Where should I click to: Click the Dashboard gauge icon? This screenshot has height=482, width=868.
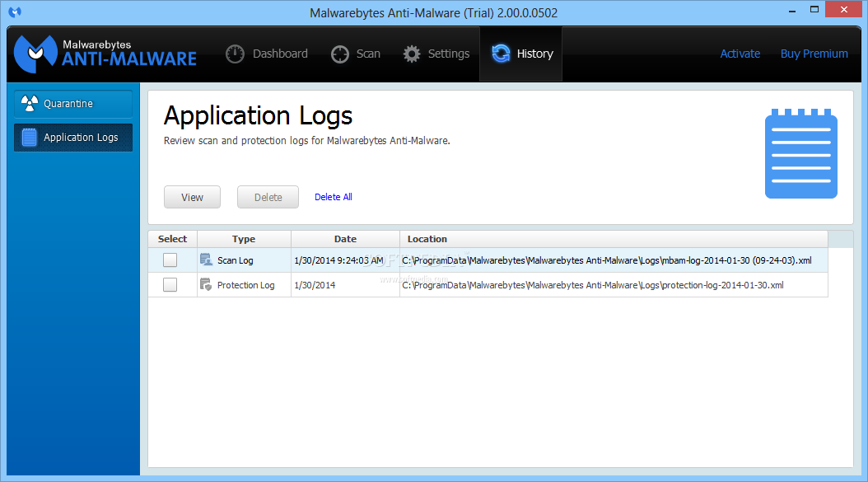tap(235, 54)
